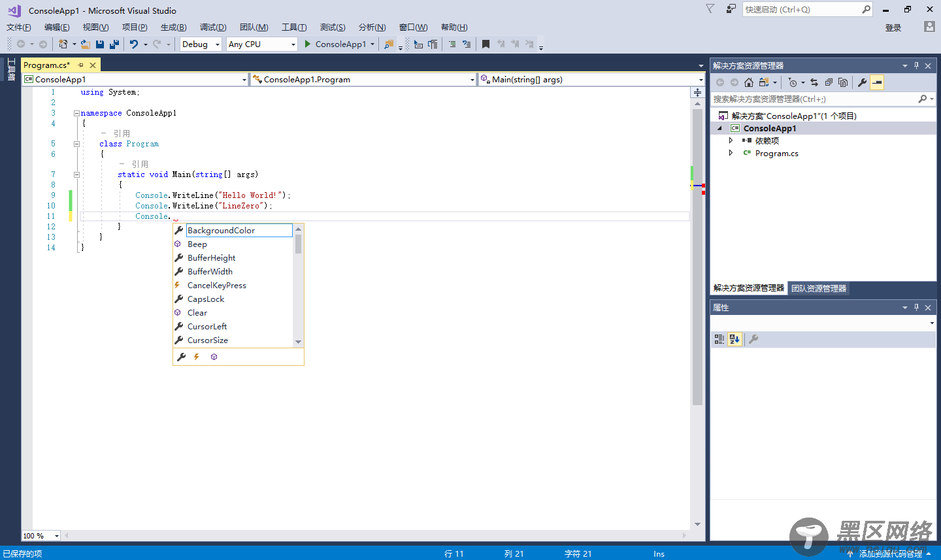Toggle auto-hide pin on Properties panel
Screen dimensions: 941x560
click(x=916, y=307)
